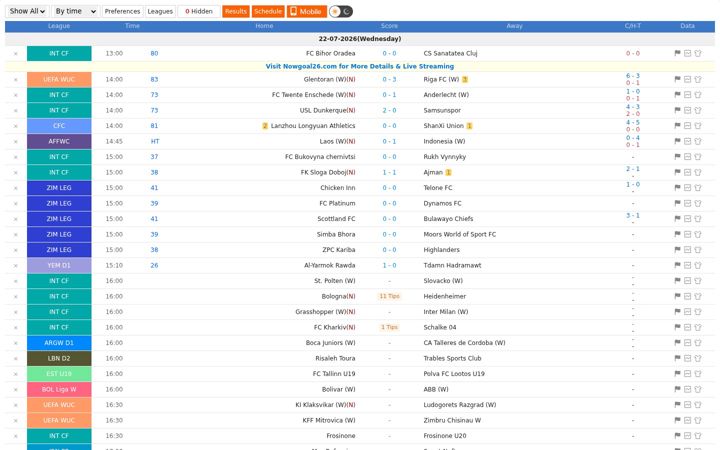Open the Leagues filter
This screenshot has height=450, width=720.
click(160, 11)
